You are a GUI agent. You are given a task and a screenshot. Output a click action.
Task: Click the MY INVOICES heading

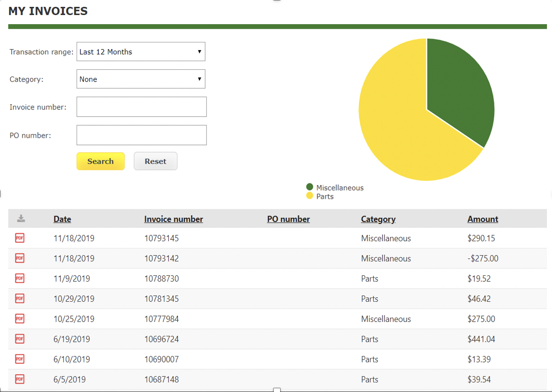48,11
